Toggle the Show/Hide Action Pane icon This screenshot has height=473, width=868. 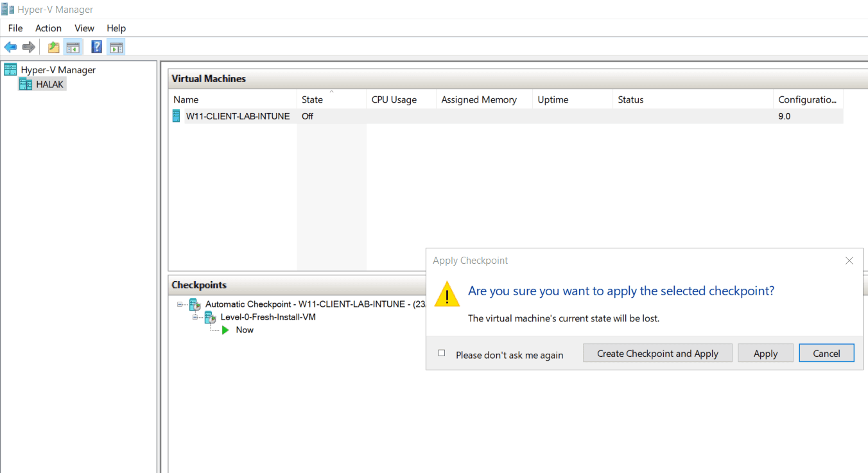116,47
